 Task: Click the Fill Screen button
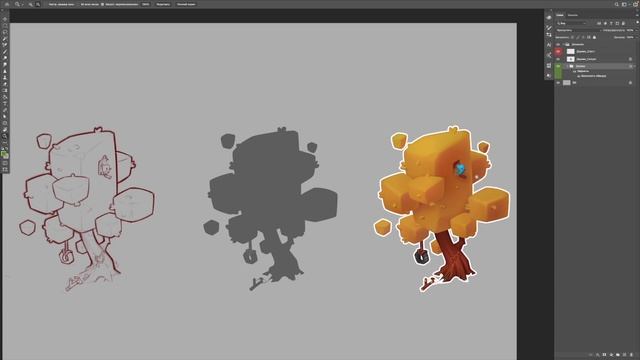tap(186, 4)
